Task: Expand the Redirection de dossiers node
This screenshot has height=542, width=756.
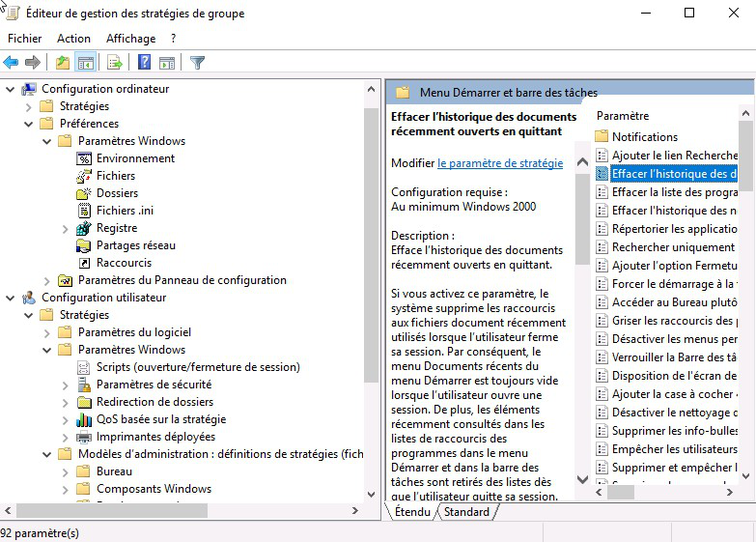Action: coord(65,402)
